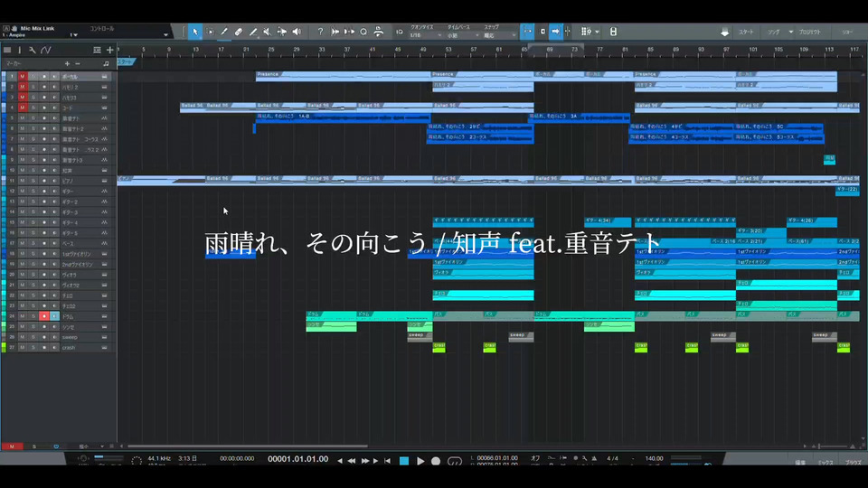This screenshot has height=488, width=868.
Task: Mute track 1 vocal
Action: pos(22,76)
